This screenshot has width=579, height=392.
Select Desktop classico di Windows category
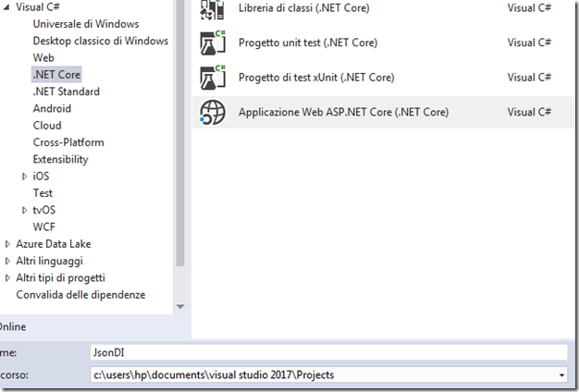coord(101,41)
